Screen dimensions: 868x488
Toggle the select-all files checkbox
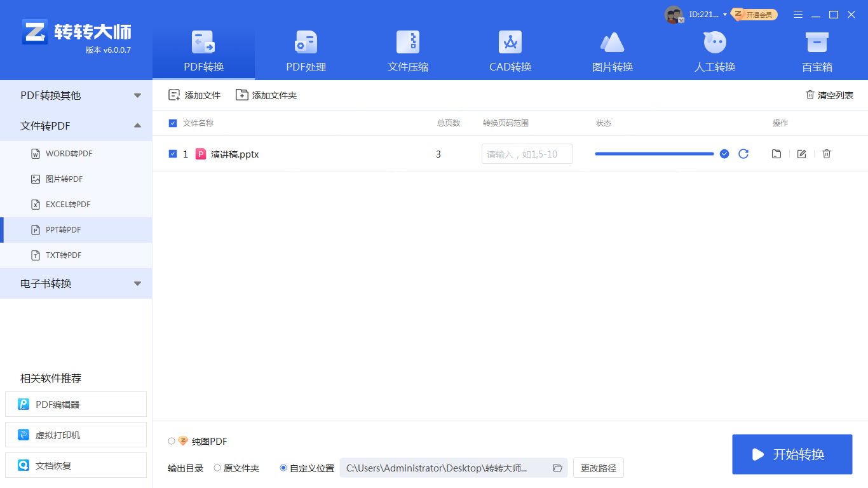click(172, 123)
